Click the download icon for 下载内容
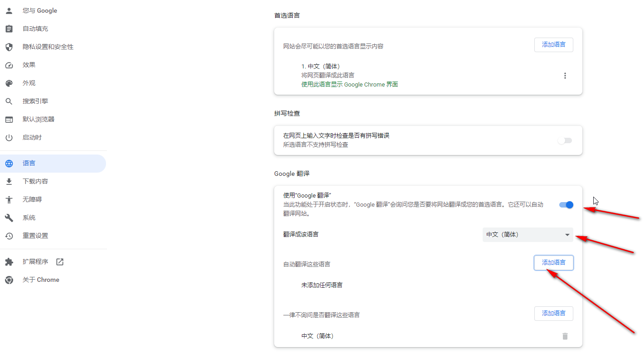 tap(9, 181)
